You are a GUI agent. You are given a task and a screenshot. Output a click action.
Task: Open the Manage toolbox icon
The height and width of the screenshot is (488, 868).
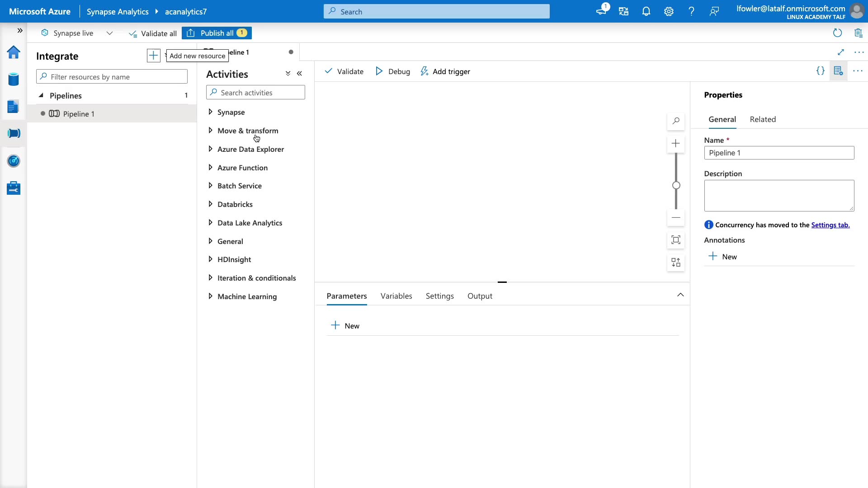(14, 188)
